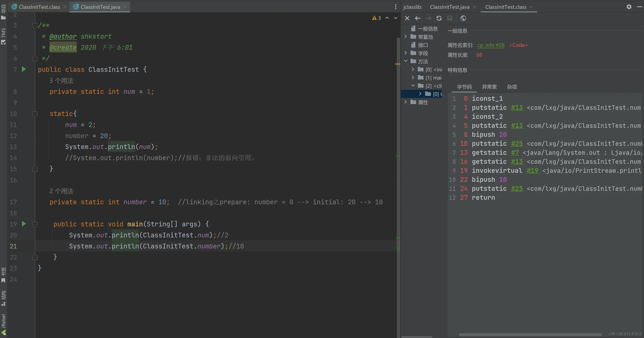644x338 pixels.
Task: Collapse the Javadoc comment fold marker
Action: click(x=35, y=26)
